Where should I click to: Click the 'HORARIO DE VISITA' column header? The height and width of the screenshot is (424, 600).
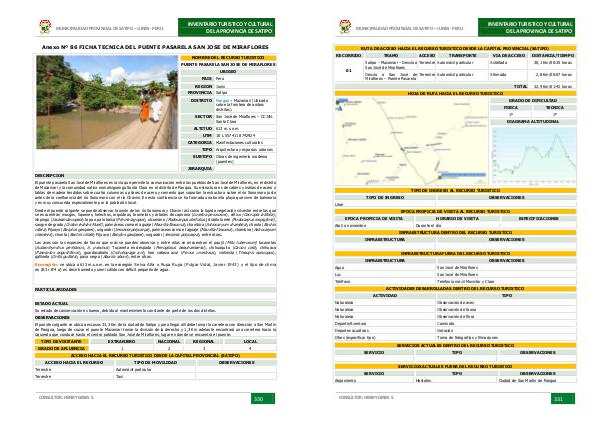coord(457,219)
